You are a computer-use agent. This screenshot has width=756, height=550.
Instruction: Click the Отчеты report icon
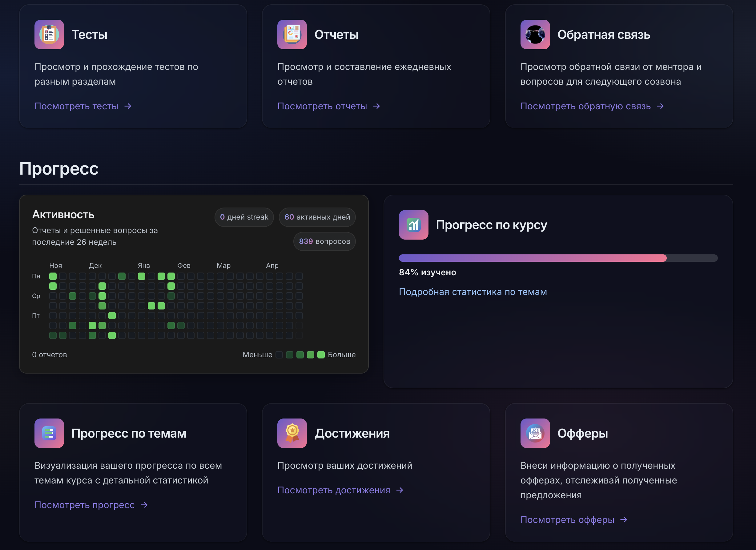point(292,34)
